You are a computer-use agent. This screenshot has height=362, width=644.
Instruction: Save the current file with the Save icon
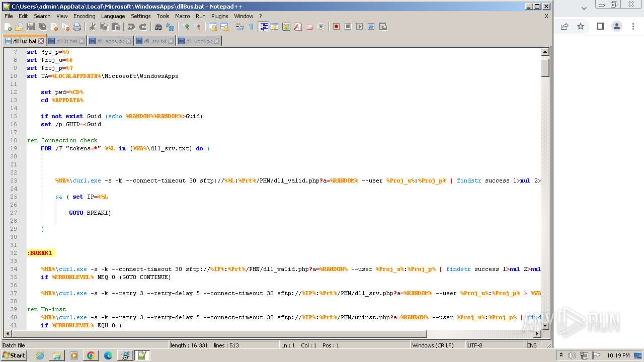click(x=31, y=27)
